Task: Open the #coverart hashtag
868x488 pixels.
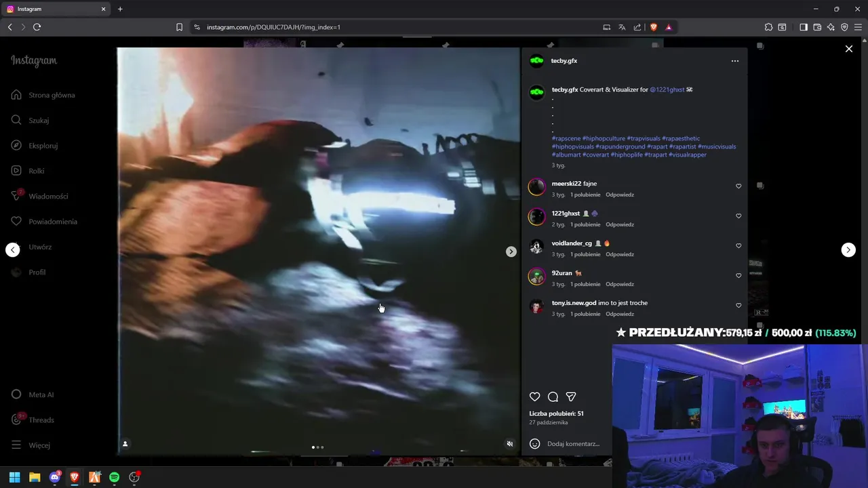Action: 595,155
